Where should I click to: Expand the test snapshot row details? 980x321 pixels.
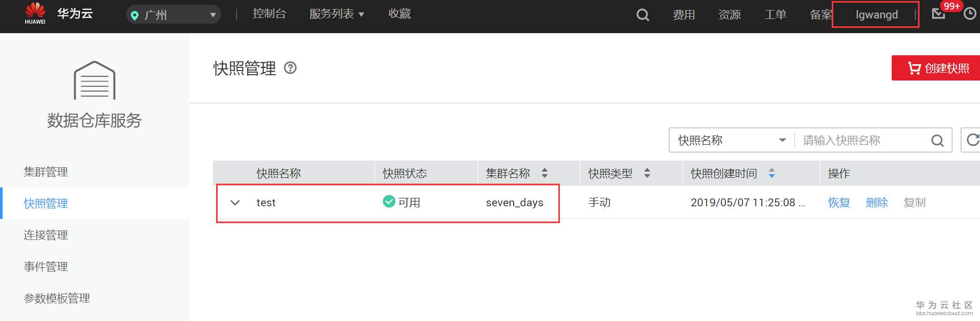[x=235, y=203]
